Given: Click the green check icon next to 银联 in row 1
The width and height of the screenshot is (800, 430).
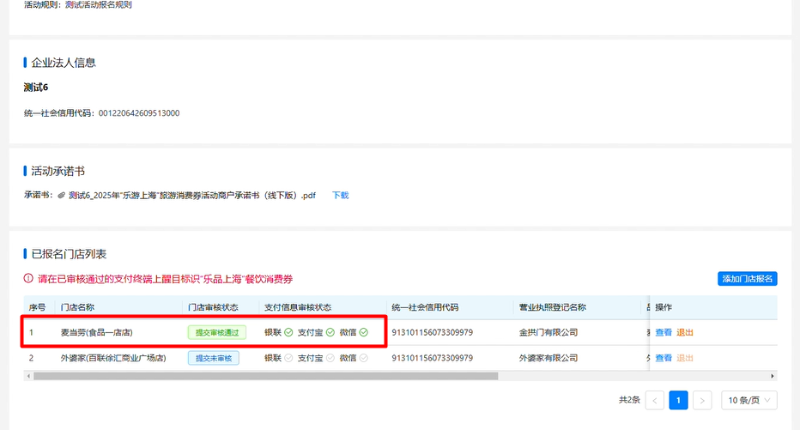Looking at the screenshot, I should 288,332.
